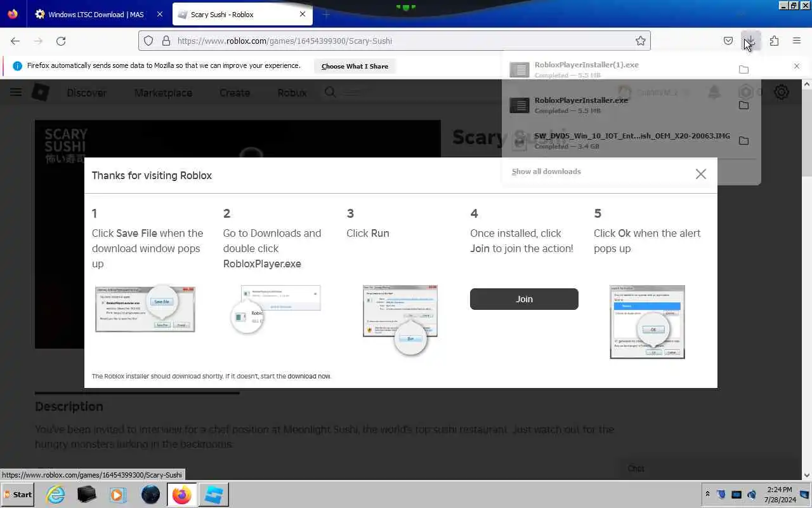Viewport: 812px width, 508px height.
Task: Show hidden tray icons arrow
Action: tap(707, 494)
